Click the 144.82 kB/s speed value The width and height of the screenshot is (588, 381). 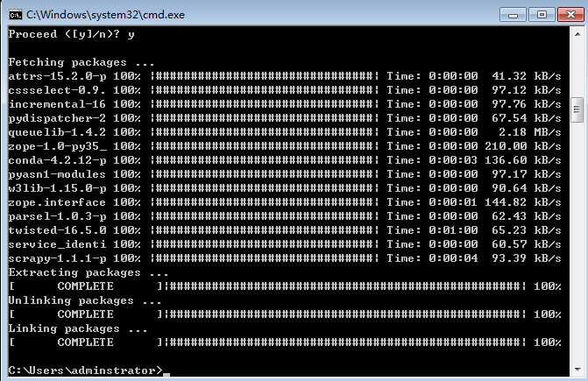click(x=523, y=202)
